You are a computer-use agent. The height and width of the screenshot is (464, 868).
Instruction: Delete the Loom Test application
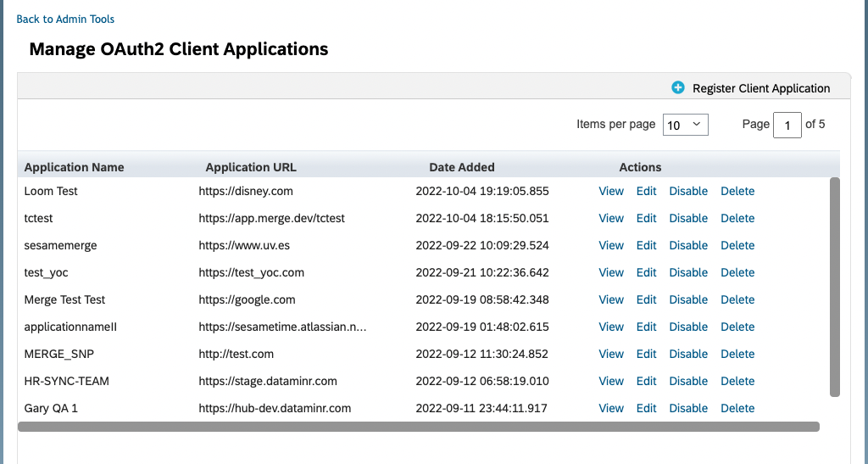point(737,191)
